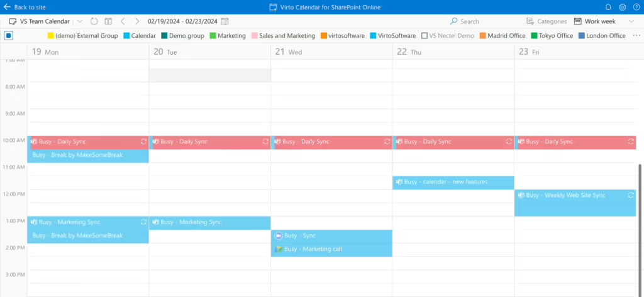Screen dimensions: 644x297
Task: Click the recurrence icon on Weekly Web Site Sync
Action: [631, 195]
